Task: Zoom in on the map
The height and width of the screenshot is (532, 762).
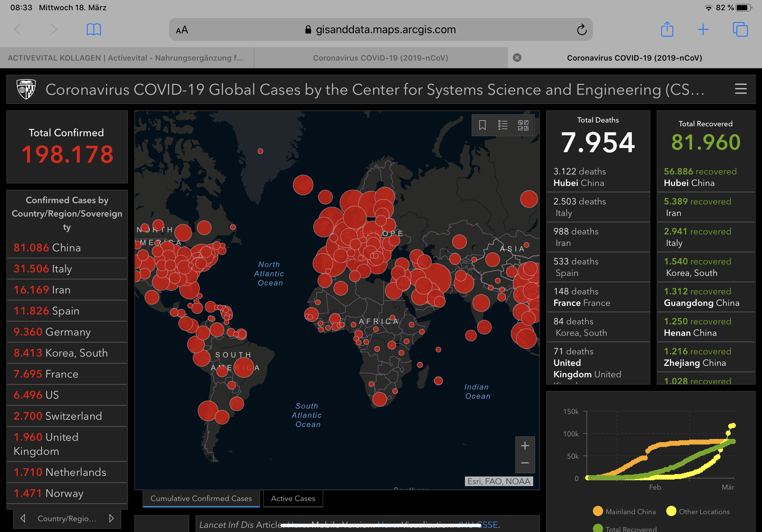Action: tap(525, 446)
